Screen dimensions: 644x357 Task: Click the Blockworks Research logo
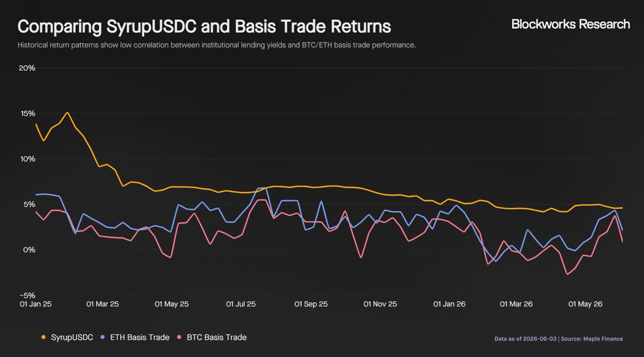point(570,24)
